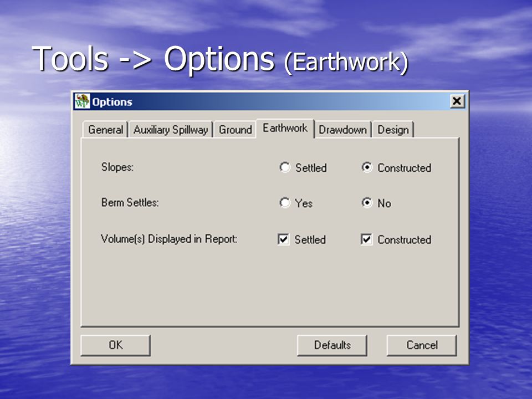Image resolution: width=532 pixels, height=399 pixels.
Task: Click the WP application icon in Options title bar
Action: tap(82, 101)
